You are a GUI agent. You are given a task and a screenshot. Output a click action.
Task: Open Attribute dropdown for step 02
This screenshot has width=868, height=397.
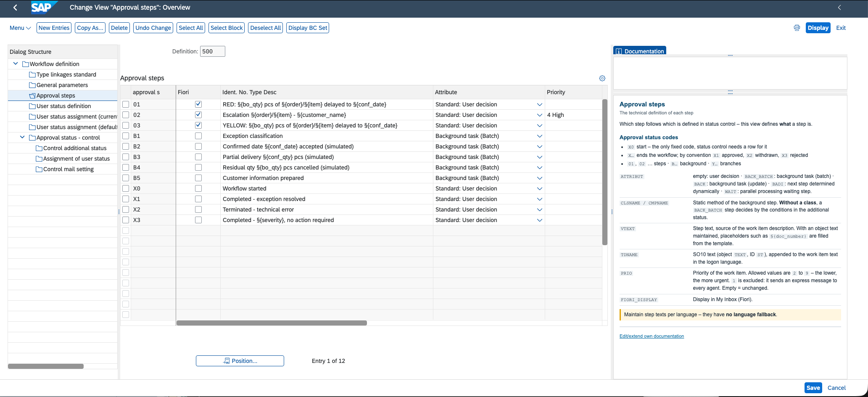pos(540,115)
